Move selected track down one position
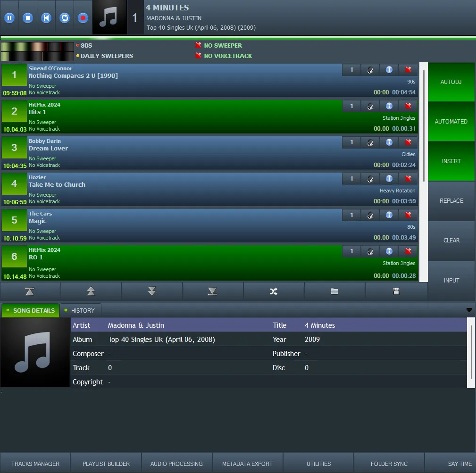 (152, 291)
